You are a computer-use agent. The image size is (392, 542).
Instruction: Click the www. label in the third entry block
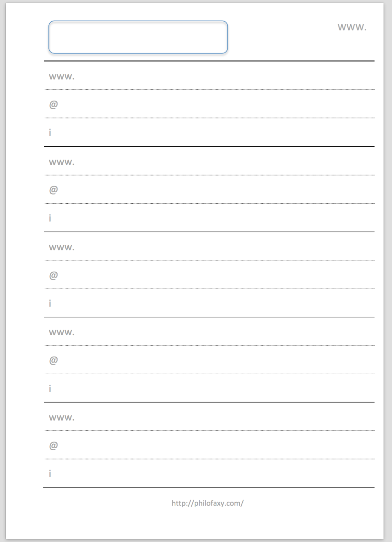(62, 248)
